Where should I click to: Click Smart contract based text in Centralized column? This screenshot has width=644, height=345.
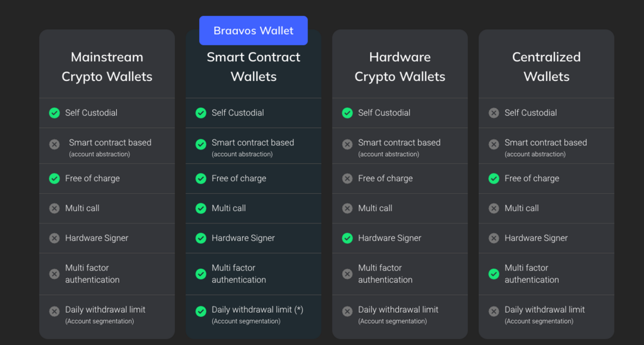pyautogui.click(x=546, y=142)
